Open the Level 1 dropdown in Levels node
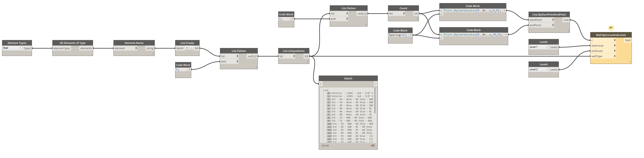644x158 pixels. [538, 47]
